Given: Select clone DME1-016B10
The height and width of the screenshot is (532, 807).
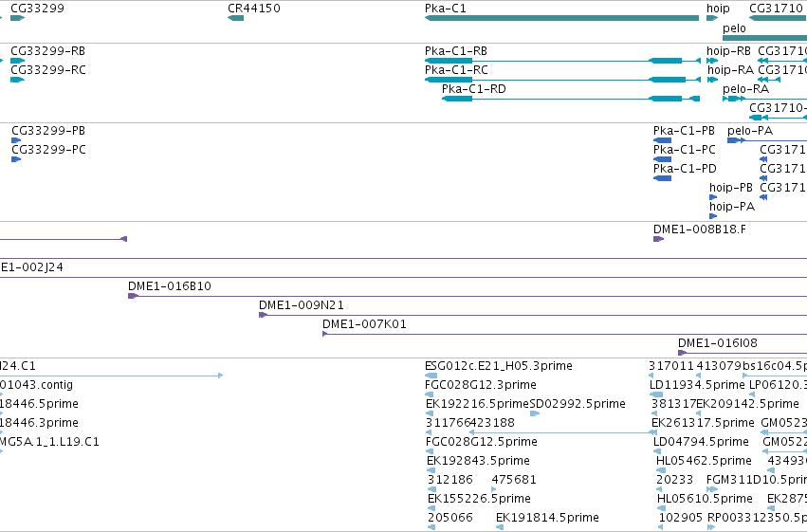Looking at the screenshot, I should click(468, 297).
